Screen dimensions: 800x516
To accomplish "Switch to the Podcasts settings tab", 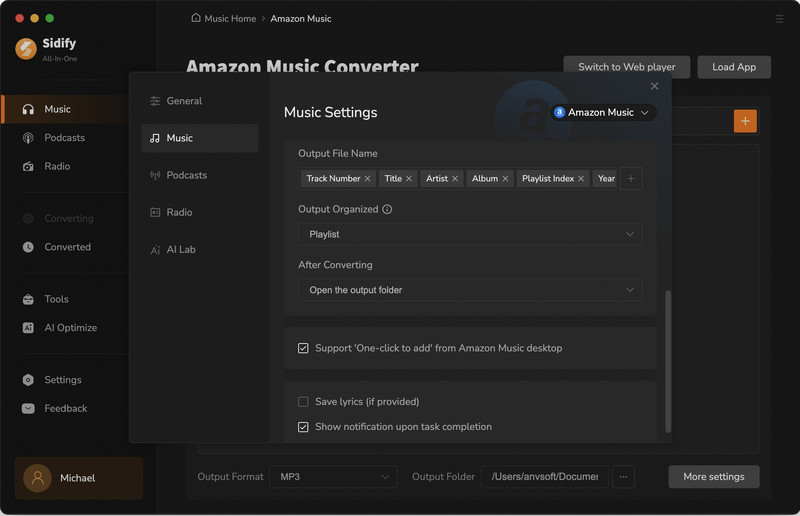I will [x=199, y=175].
